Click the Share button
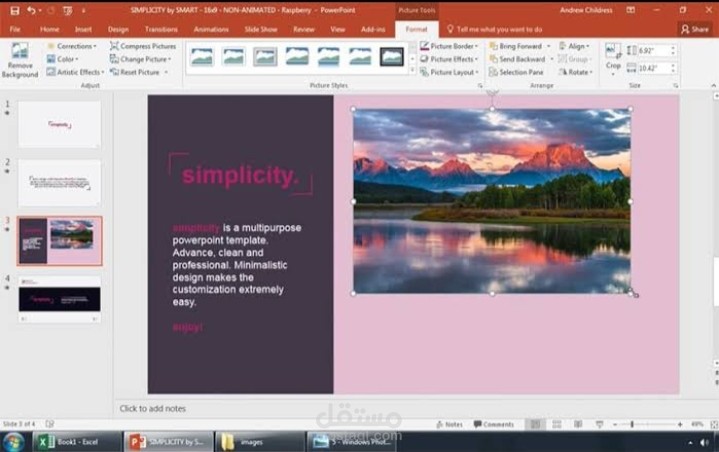This screenshot has height=452, width=719. click(x=695, y=29)
